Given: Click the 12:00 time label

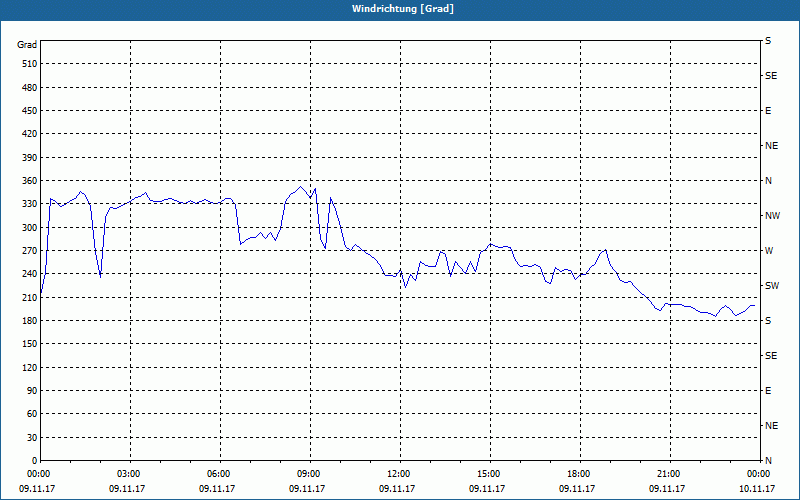Looking at the screenshot, I should (400, 474).
